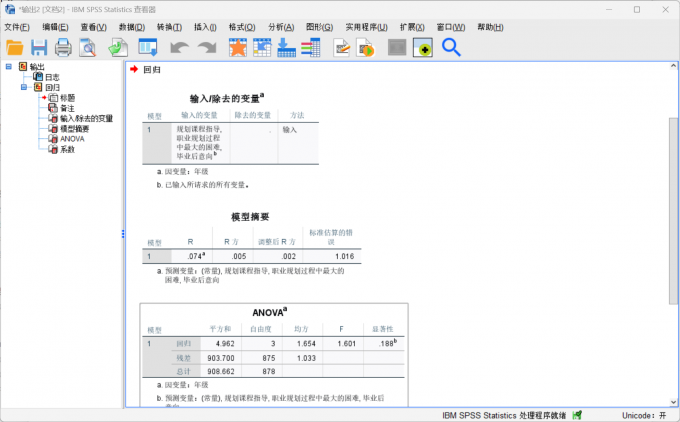Open the 图形(G) menu

pos(319,27)
